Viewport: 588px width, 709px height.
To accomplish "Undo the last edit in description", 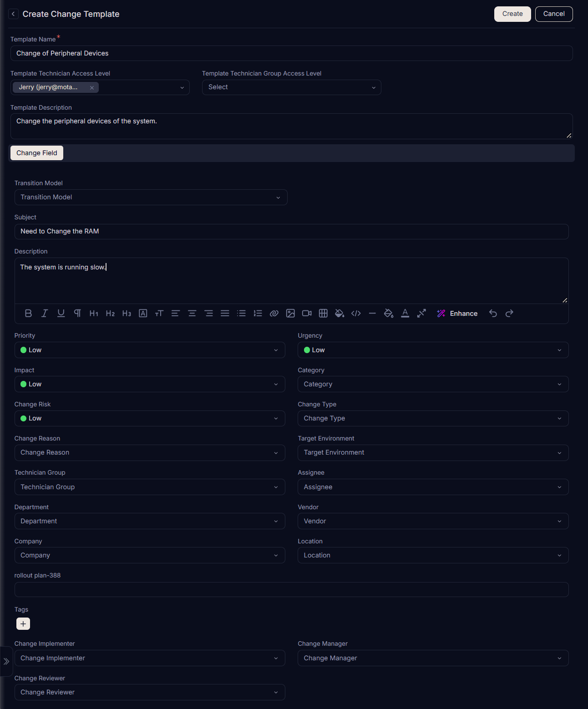I will (493, 313).
